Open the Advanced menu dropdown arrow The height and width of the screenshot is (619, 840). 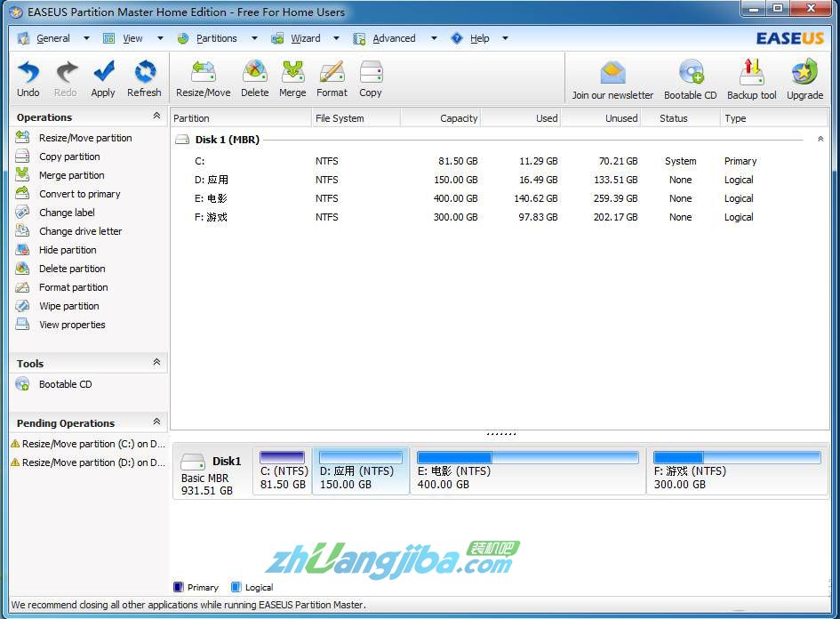[x=434, y=38]
